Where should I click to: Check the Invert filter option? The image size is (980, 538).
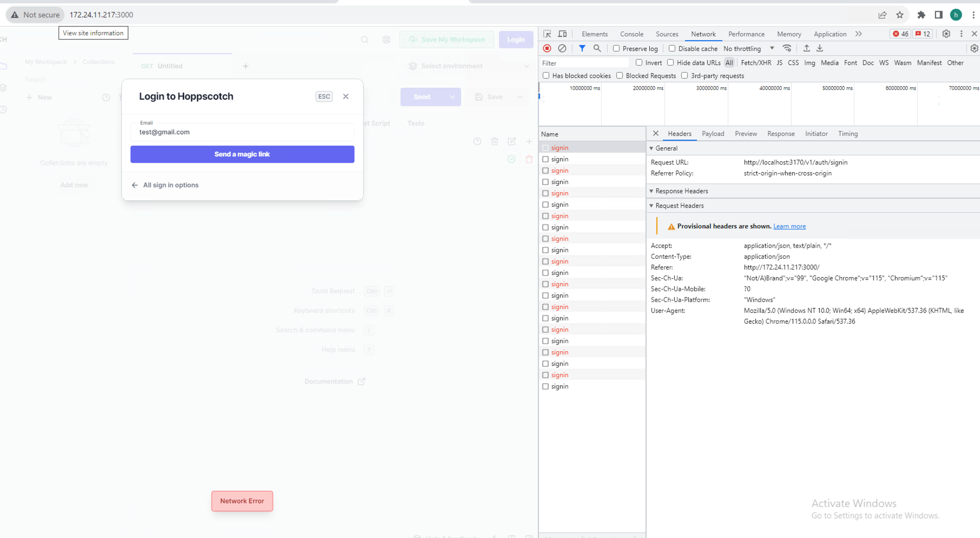point(639,62)
